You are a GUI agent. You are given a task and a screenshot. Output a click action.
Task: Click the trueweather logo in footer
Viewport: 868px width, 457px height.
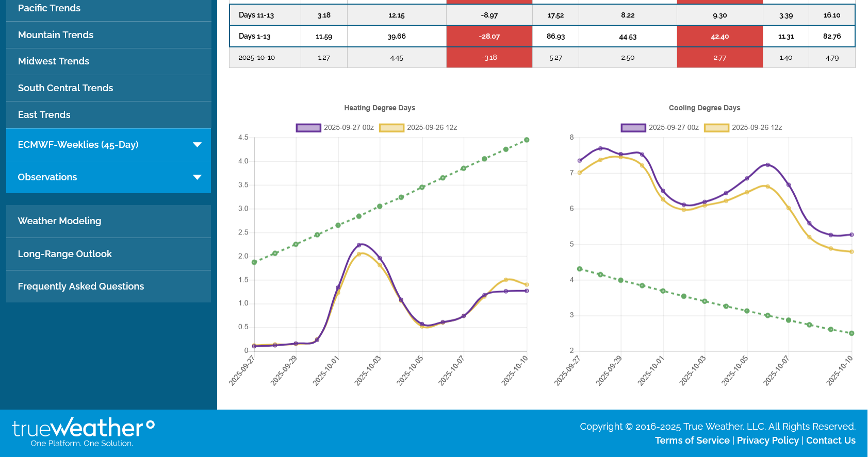pos(83,432)
